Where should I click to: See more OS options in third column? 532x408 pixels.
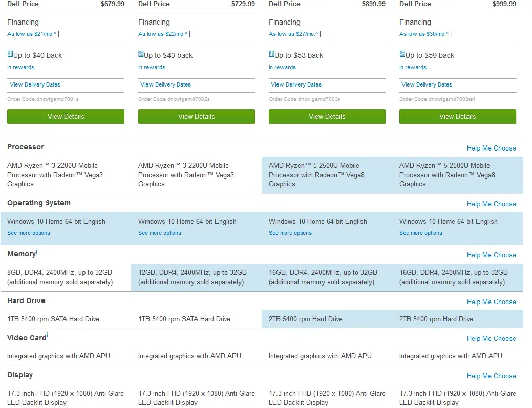(x=290, y=233)
